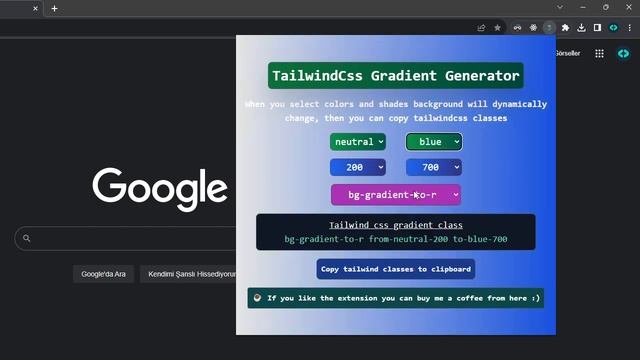640x360 pixels.
Task: Click Kendimi Şanslı Hissediyorum button
Action: (x=188, y=274)
